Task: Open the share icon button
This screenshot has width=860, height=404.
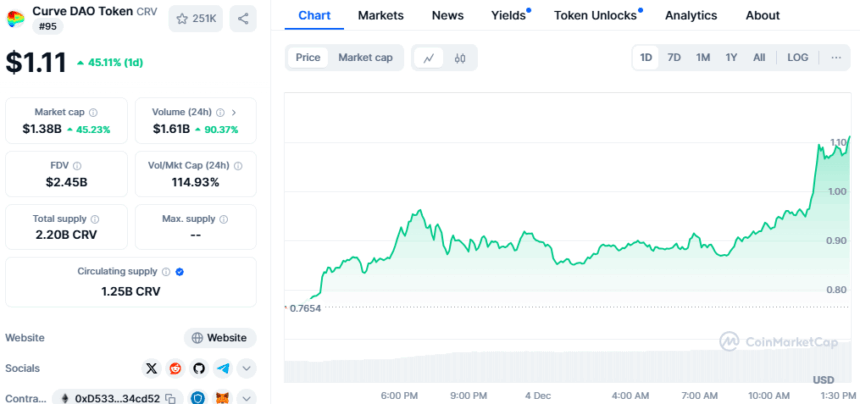Action: click(x=243, y=19)
